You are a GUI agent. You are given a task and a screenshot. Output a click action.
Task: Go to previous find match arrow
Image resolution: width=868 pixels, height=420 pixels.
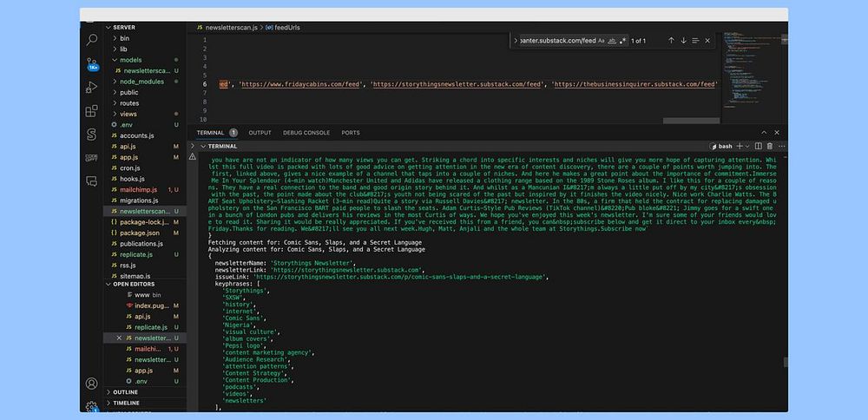tap(671, 41)
